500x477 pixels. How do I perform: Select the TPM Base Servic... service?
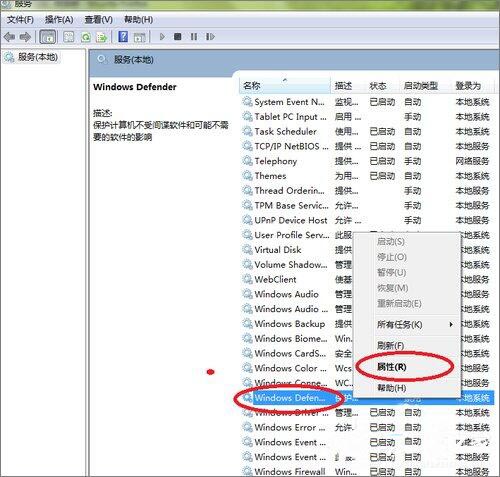coord(367,205)
